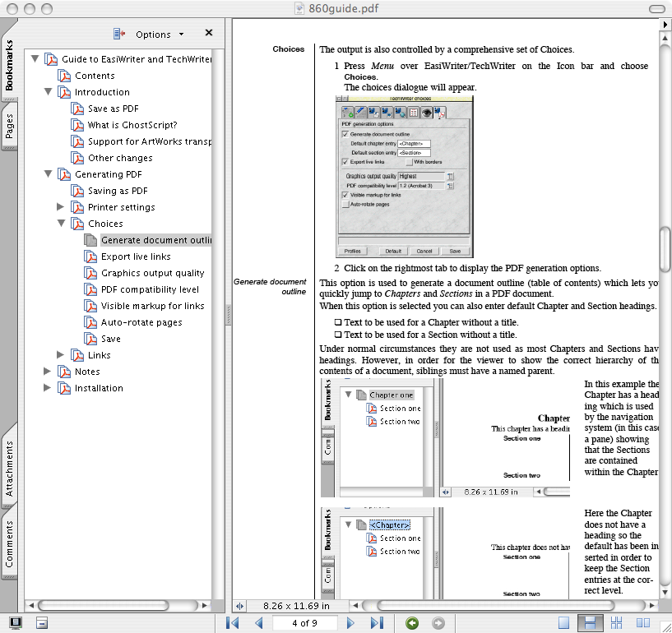672x633 pixels.
Task: Jump to the last page
Action: click(x=377, y=623)
